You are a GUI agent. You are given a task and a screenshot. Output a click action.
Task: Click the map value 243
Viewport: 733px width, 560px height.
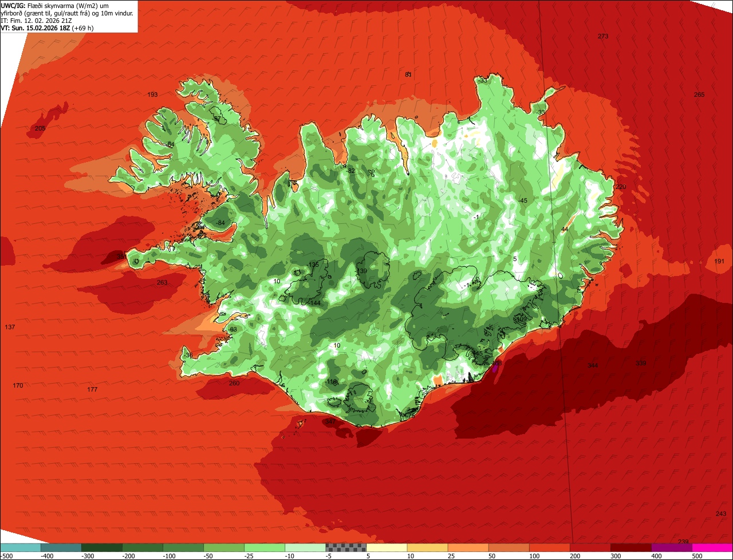coord(721,514)
